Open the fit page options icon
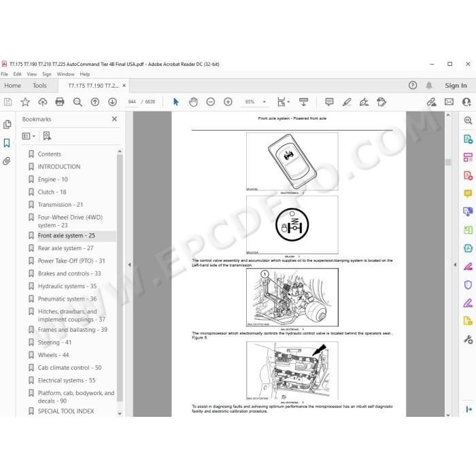The height and width of the screenshot is (476, 476). (282, 102)
